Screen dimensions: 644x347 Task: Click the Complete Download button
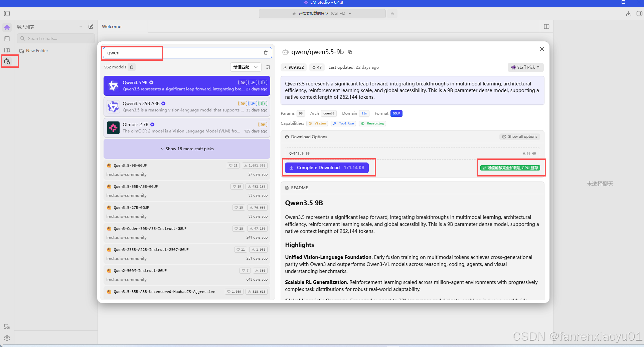(x=327, y=168)
